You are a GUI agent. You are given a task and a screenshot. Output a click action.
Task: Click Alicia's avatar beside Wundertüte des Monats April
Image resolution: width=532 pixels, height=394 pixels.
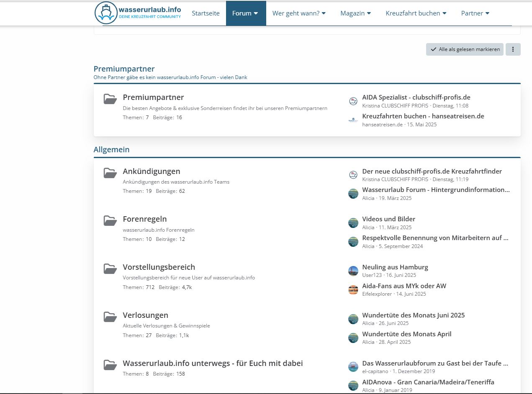[353, 338]
